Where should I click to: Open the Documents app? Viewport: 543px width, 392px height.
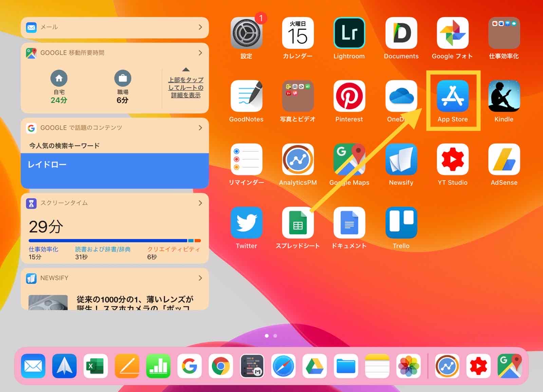401,33
